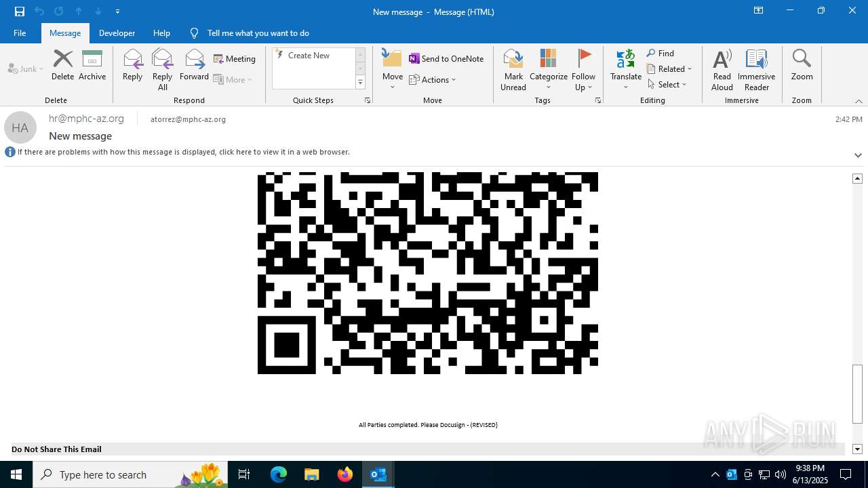Mark message as Unread
This screenshot has width=868, height=488.
pyautogui.click(x=513, y=70)
